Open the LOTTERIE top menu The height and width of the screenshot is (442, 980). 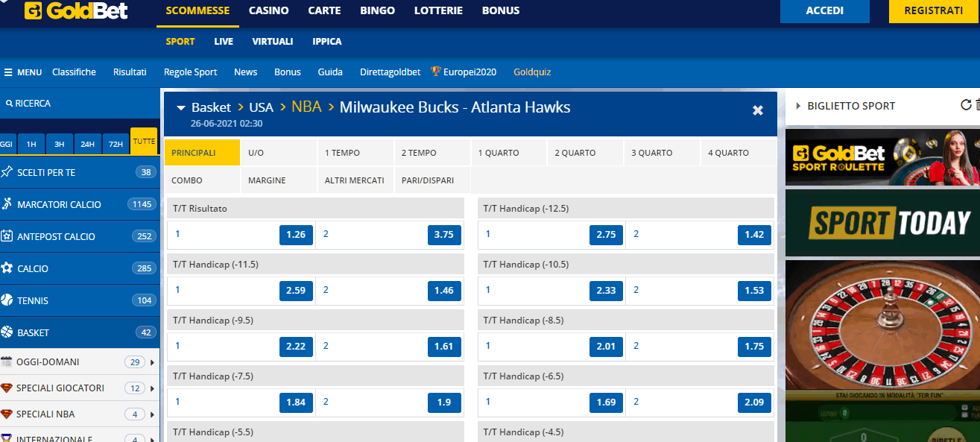[x=438, y=10]
